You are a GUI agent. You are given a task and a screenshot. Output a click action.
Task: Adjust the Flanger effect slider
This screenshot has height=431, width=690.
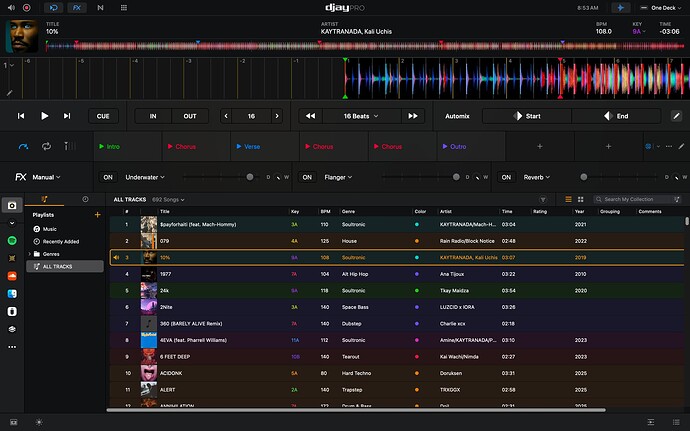click(x=419, y=177)
